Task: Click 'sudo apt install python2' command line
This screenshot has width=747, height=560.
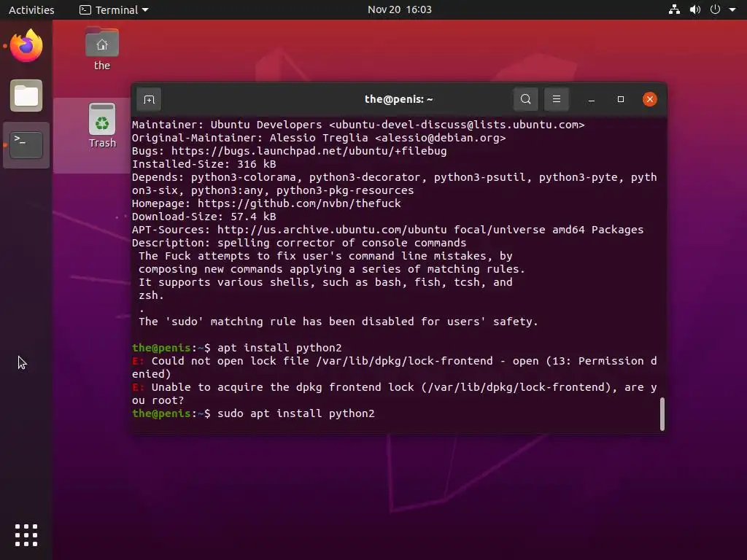Action: tap(296, 413)
